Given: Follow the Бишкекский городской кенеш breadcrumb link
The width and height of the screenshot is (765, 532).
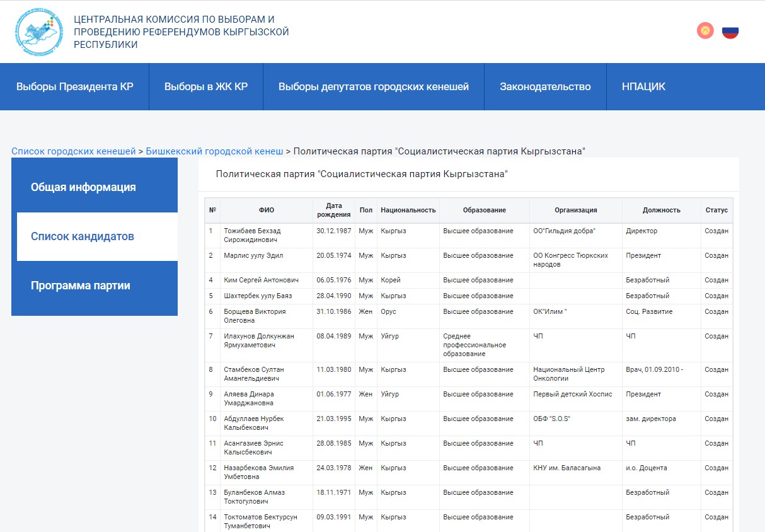Looking at the screenshot, I should 214,151.
